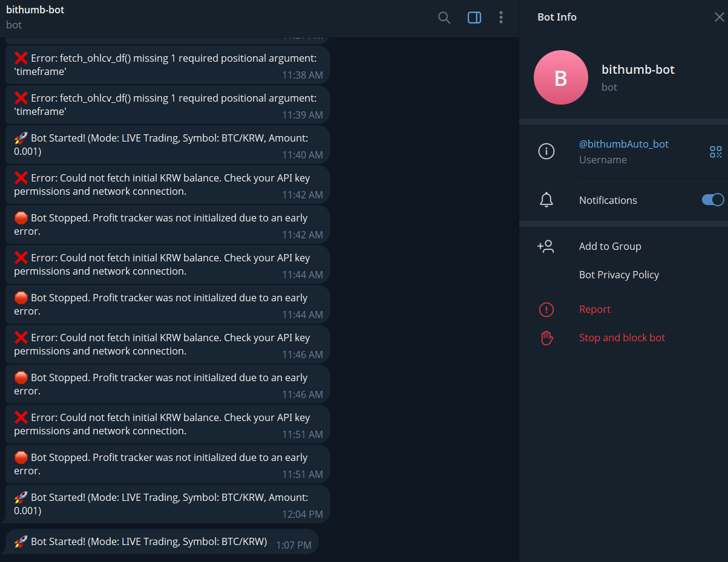Open search in the bithumb-bot chat
728x562 pixels.
click(444, 18)
